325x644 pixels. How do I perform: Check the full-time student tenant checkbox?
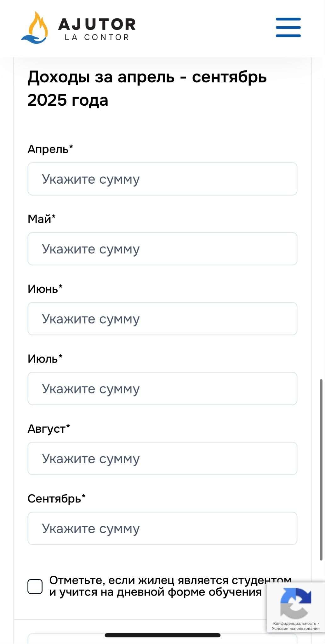(35, 586)
